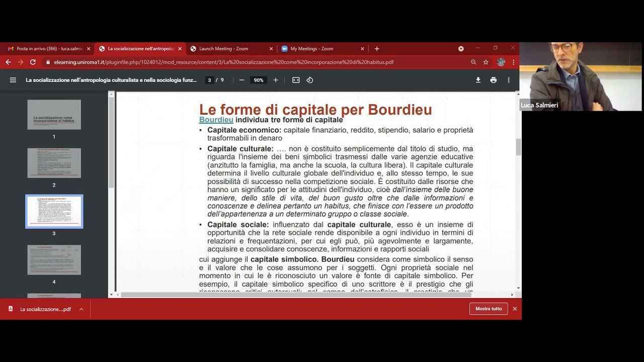The image size is (644, 362).
Task: Select page 4 thumbnail
Action: pos(54,260)
